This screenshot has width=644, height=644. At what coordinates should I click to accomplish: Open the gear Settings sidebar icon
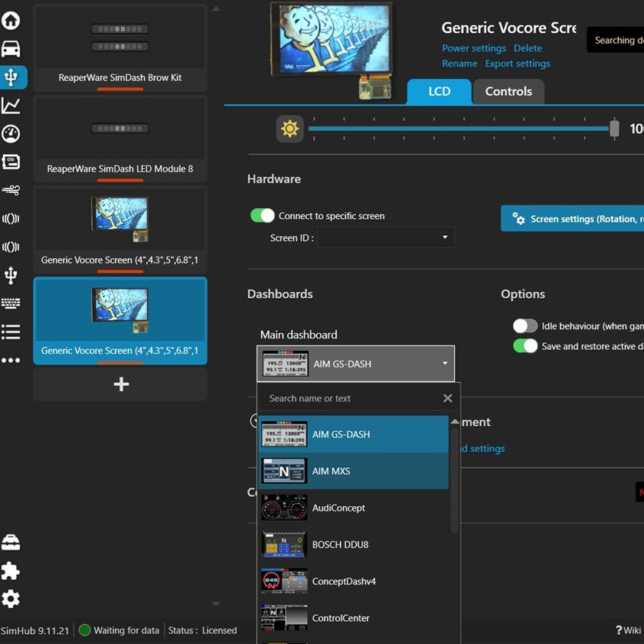pos(11,600)
